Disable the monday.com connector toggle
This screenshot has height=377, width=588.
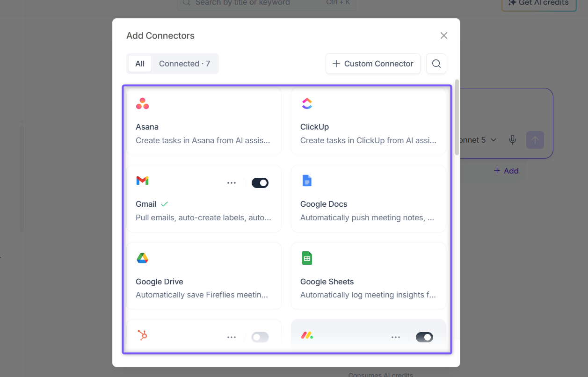tap(424, 337)
